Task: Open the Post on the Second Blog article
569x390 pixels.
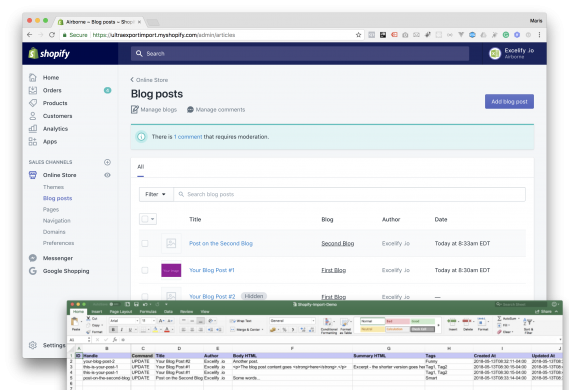Action: [x=221, y=243]
